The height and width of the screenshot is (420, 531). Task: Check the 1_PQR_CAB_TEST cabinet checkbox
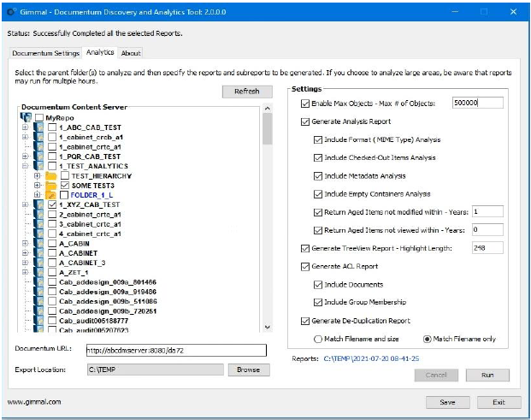[x=53, y=157]
